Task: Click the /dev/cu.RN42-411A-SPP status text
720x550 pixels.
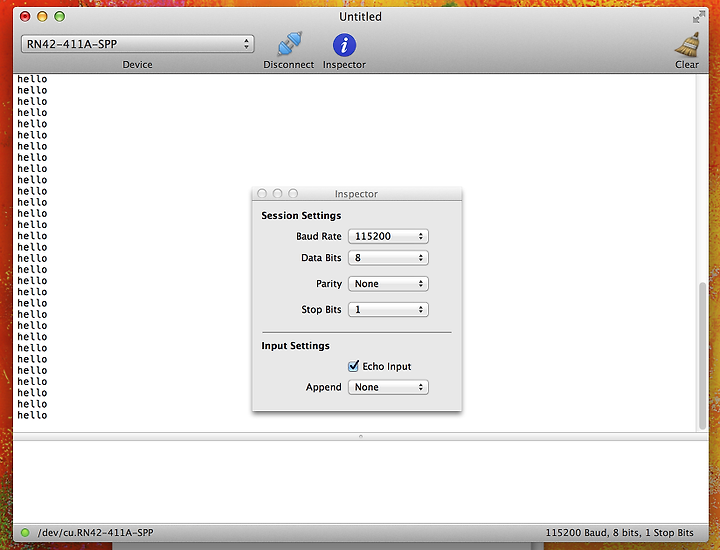Action: tap(96, 533)
